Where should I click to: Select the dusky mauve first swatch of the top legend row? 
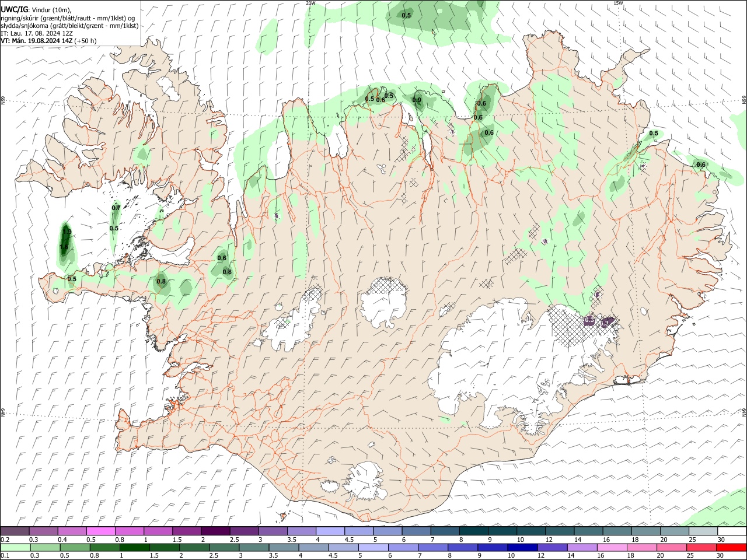click(x=15, y=531)
